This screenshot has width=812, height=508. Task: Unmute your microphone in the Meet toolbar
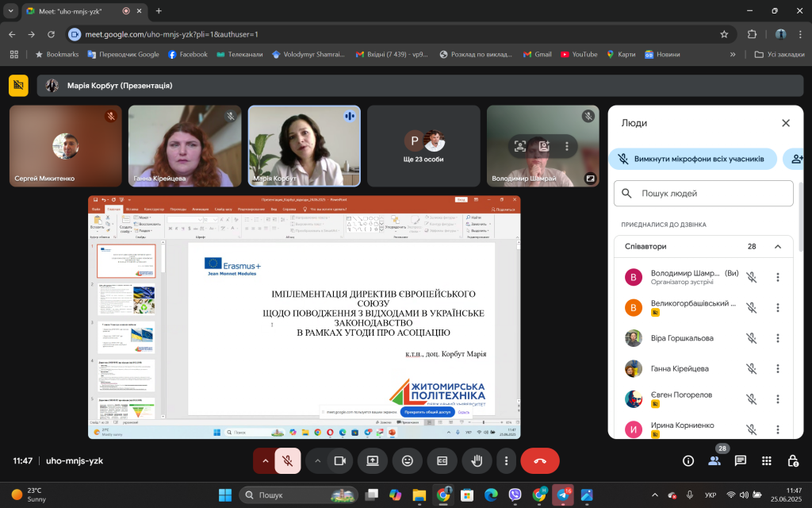[287, 461]
